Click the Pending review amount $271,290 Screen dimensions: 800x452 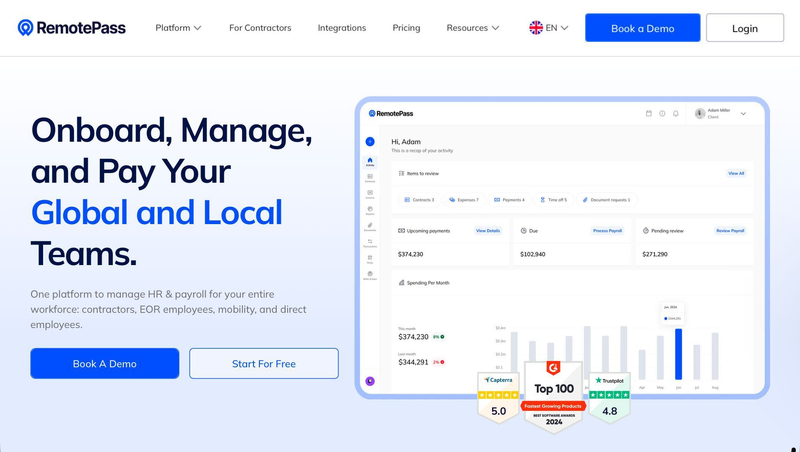coord(655,254)
